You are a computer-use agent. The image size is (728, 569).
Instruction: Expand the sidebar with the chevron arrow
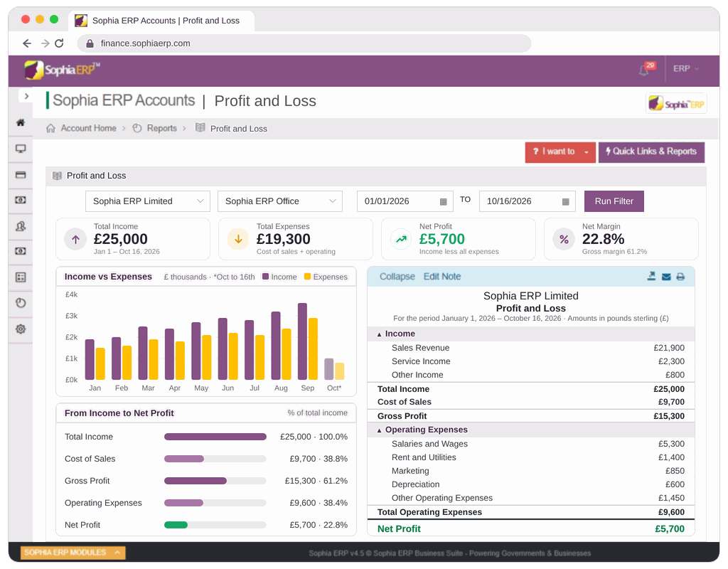[x=26, y=96]
